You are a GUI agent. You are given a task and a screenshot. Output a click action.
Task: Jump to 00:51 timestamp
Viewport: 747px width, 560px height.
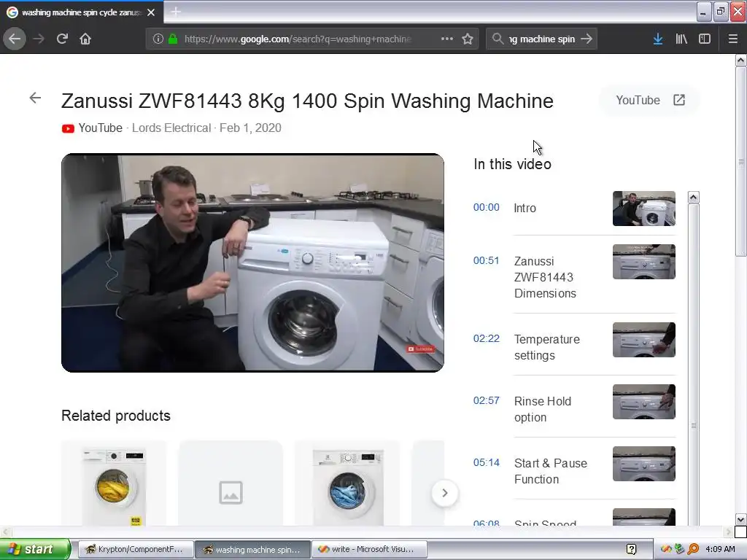coord(486,260)
